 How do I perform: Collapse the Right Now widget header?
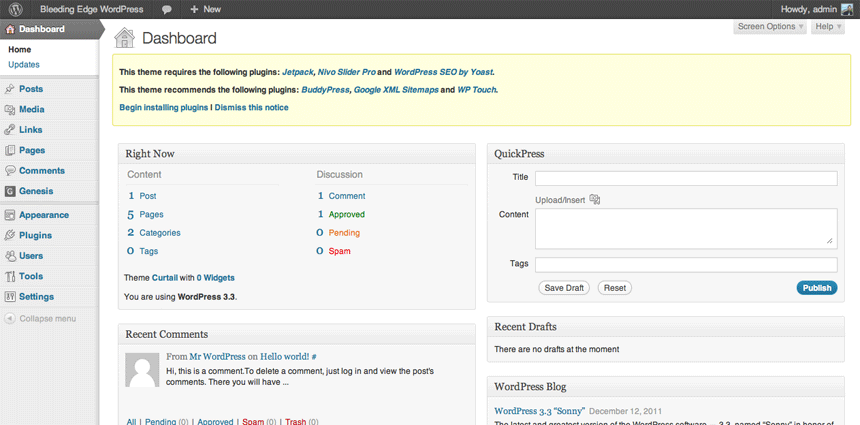[297, 154]
